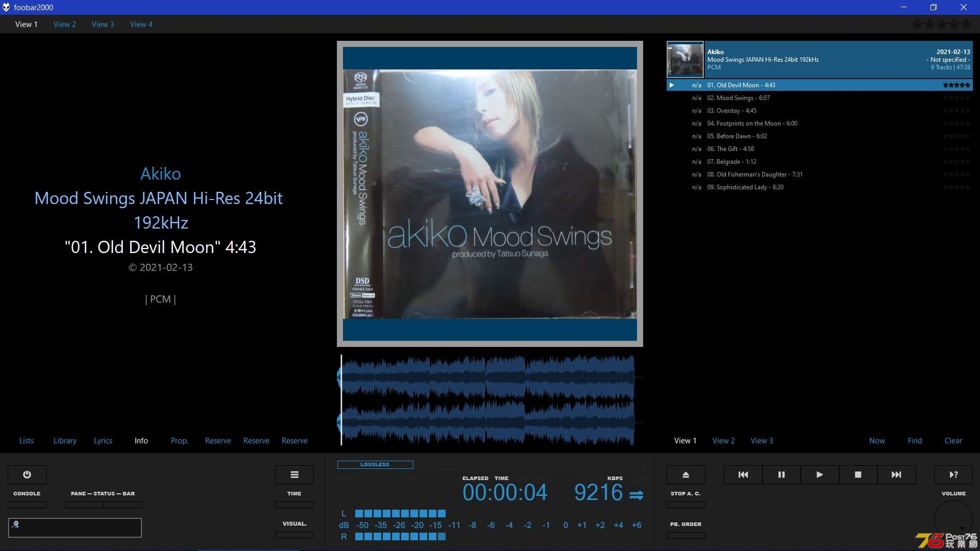Open the Lyrics panel tab
The width and height of the screenshot is (980, 551).
pyautogui.click(x=103, y=440)
